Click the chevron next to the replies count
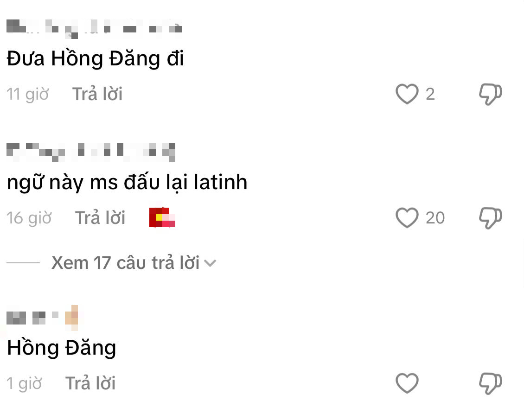This screenshot has height=420, width=524. (211, 263)
